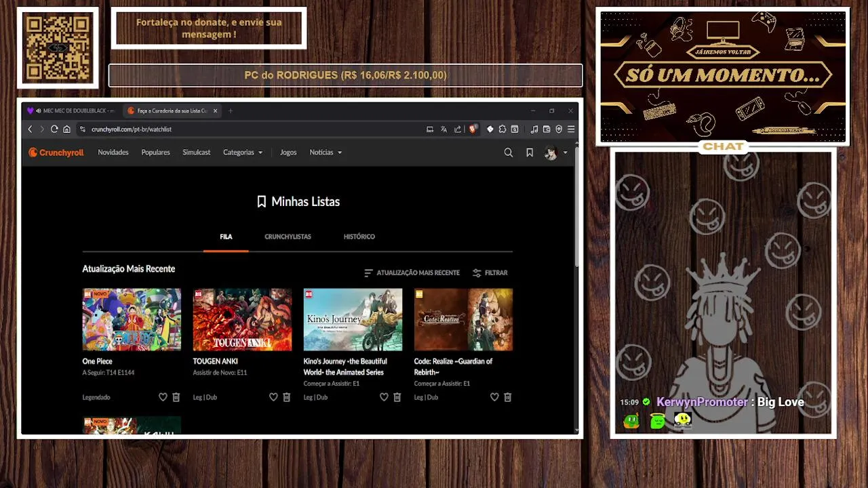This screenshot has width=868, height=488.
Task: Open Jogos in the Crunchyroll menu
Action: (x=288, y=152)
